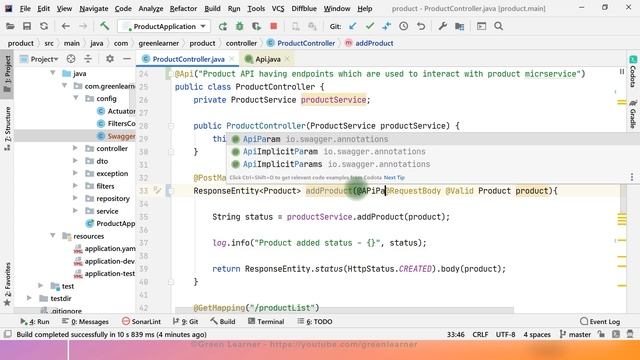
Task: Collapse the java folder in project tree
Action: [x=53, y=73]
